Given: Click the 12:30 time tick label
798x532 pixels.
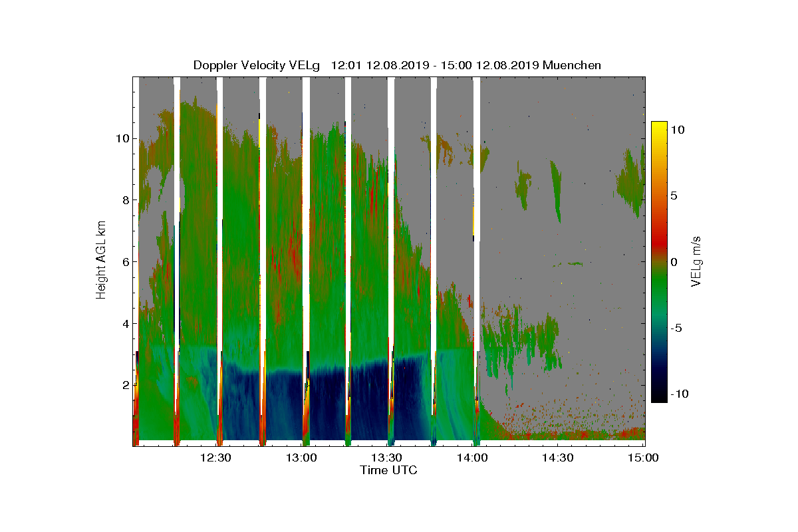Looking at the screenshot, I should tap(215, 458).
